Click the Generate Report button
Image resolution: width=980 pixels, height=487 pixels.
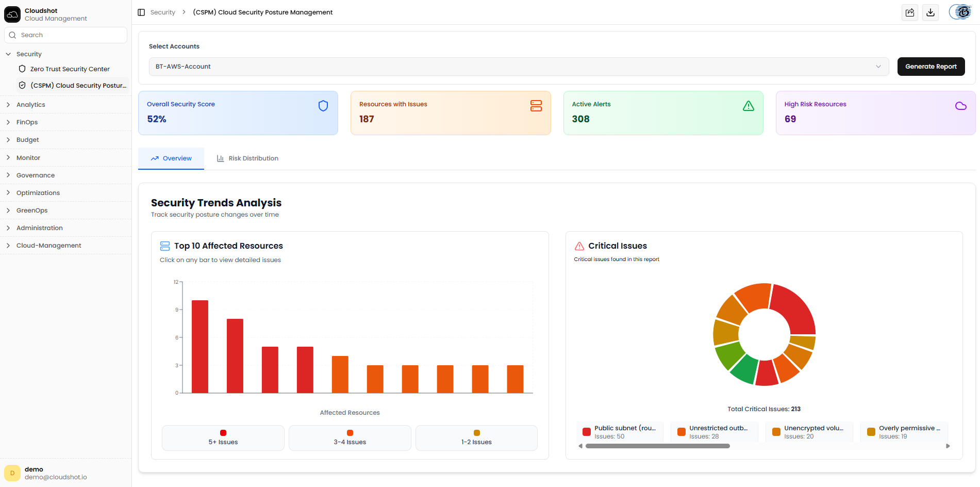[931, 67]
